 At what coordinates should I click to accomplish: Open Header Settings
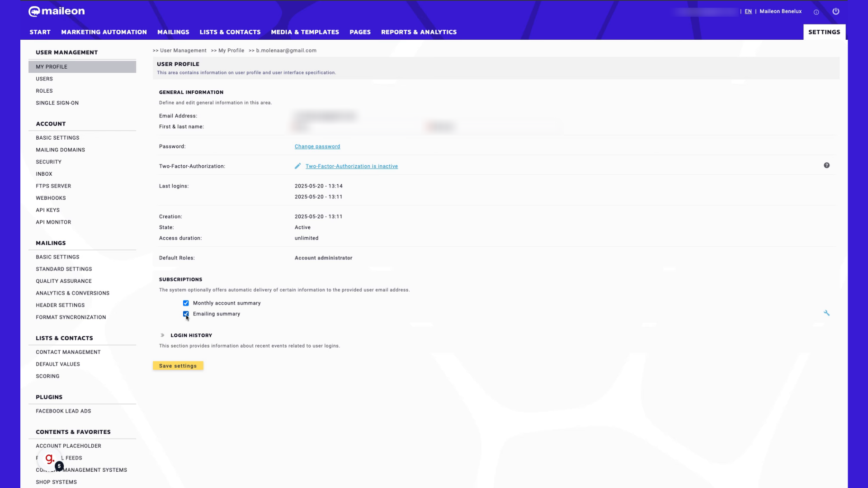pyautogui.click(x=60, y=305)
